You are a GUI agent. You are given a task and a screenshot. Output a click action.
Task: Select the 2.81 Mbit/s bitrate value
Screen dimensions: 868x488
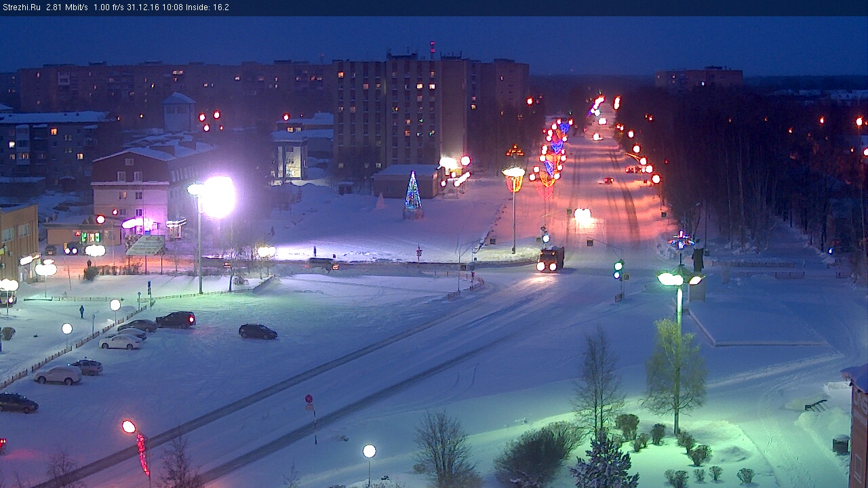click(66, 7)
